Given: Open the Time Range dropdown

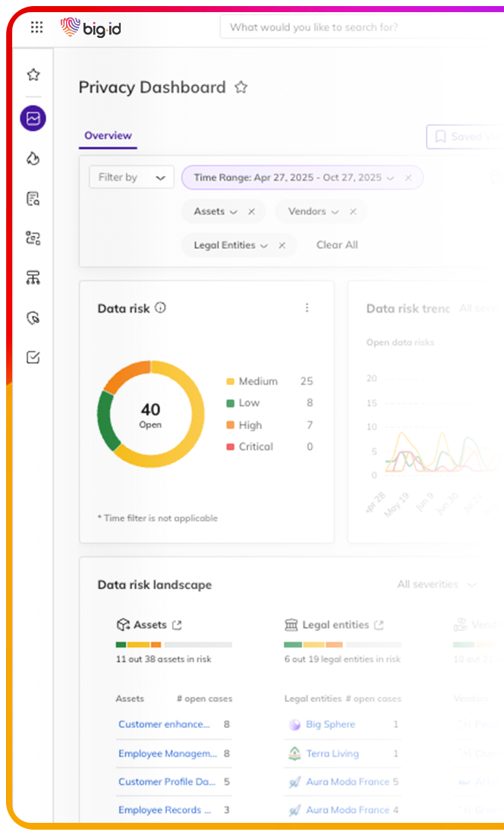Looking at the screenshot, I should (x=390, y=178).
